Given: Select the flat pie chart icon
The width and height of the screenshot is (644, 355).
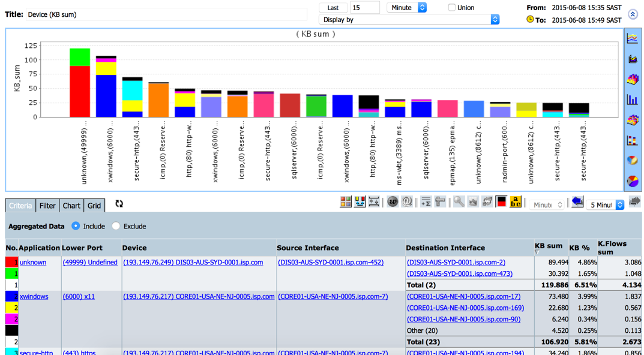Looking at the screenshot, I should tap(632, 180).
